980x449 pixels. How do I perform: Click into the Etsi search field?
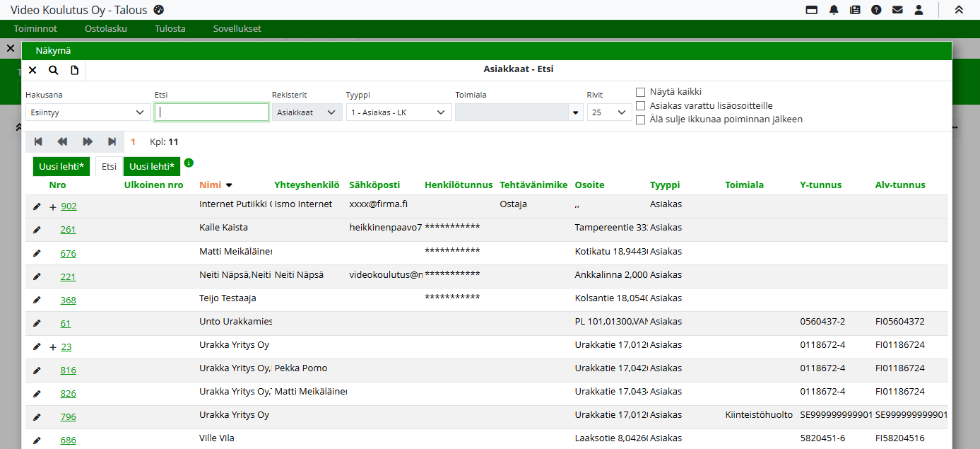tap(211, 112)
